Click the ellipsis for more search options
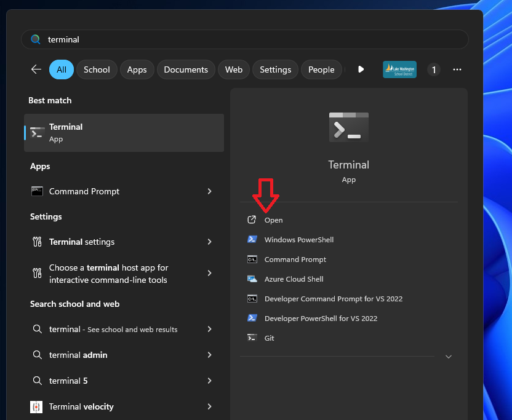 point(457,69)
